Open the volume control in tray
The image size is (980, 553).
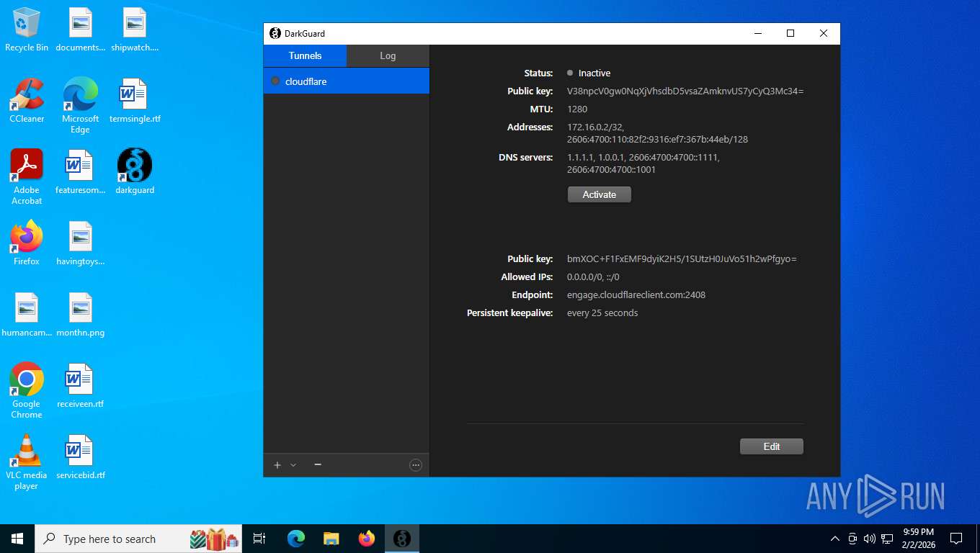point(870,539)
